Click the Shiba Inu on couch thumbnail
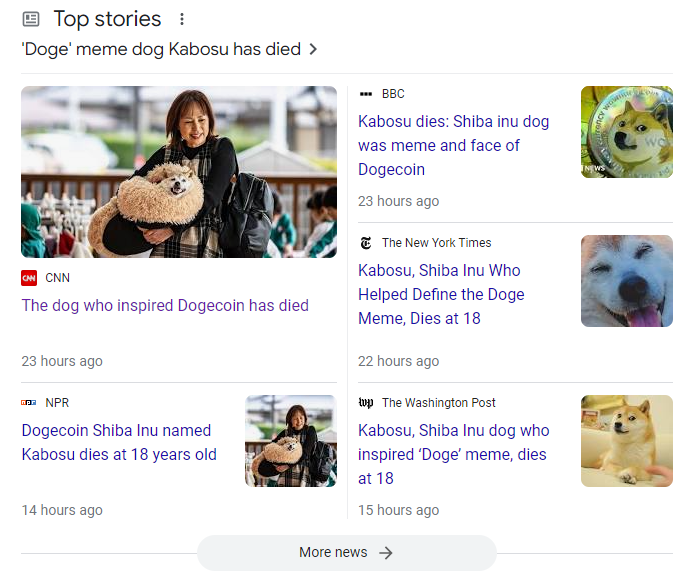 click(x=627, y=441)
